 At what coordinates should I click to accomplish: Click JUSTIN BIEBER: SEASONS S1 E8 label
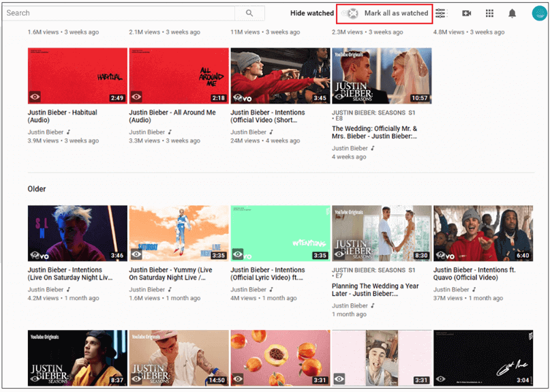(x=373, y=115)
